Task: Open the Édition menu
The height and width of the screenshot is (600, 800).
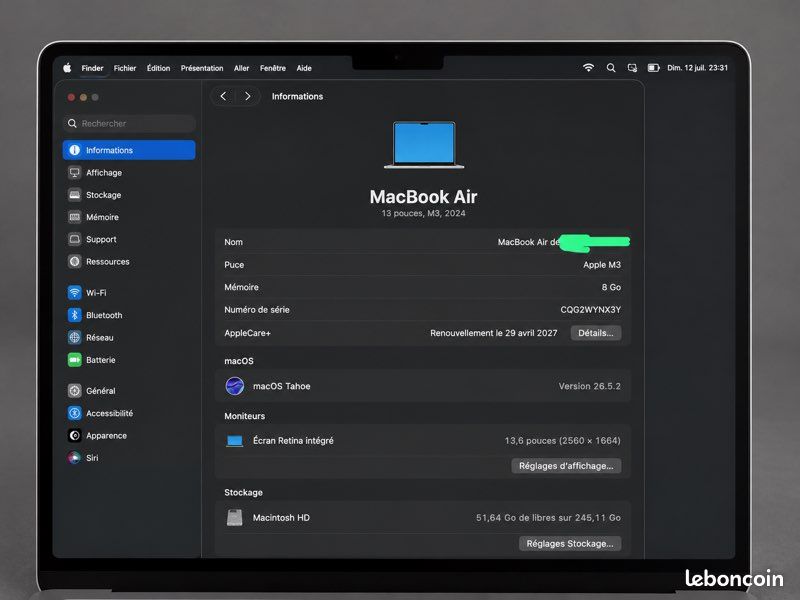Action: click(x=159, y=68)
